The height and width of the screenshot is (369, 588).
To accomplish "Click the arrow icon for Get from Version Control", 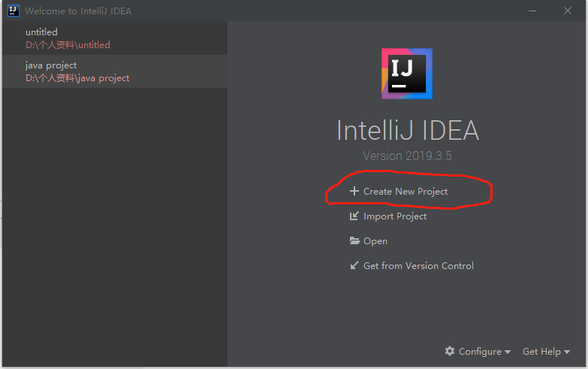I will tap(354, 265).
